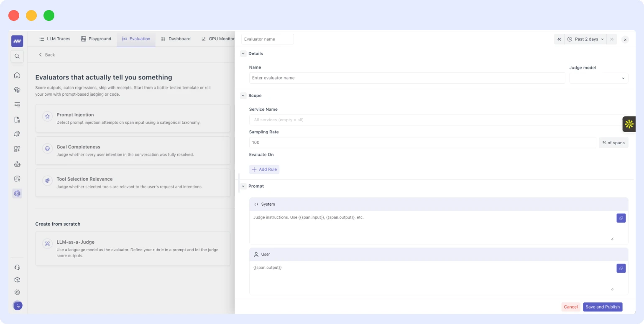644x324 pixels.
Task: Copy the User prompt with copy icon
Action: pyautogui.click(x=621, y=268)
